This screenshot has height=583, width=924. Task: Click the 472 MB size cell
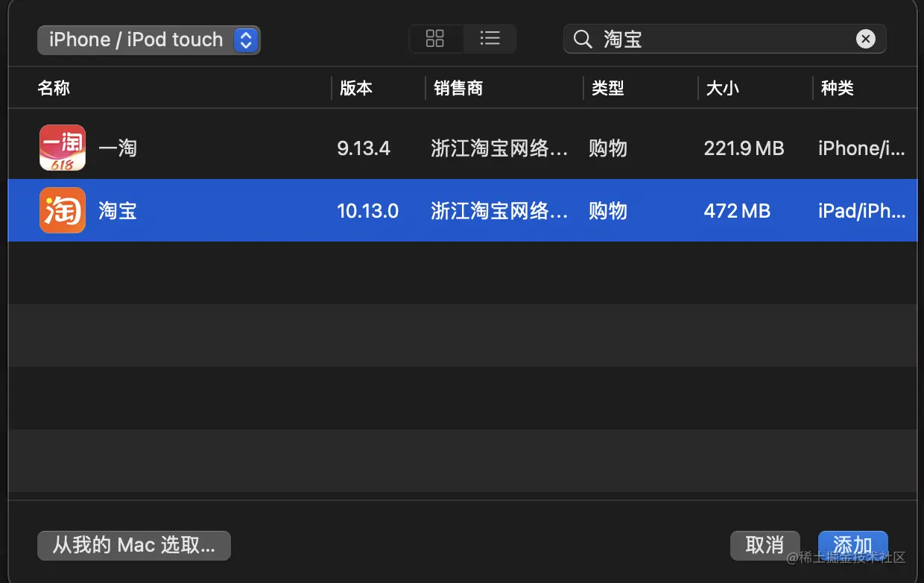(737, 211)
